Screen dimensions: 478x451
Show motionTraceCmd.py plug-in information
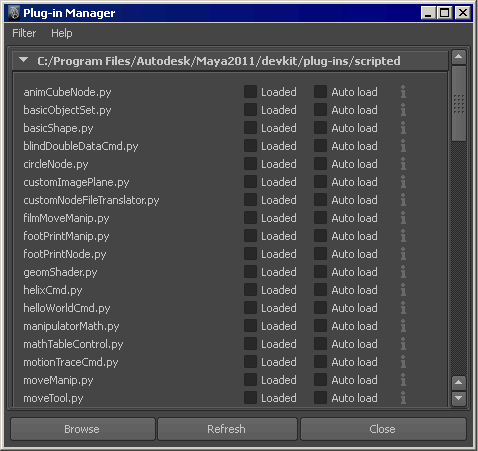point(403,362)
